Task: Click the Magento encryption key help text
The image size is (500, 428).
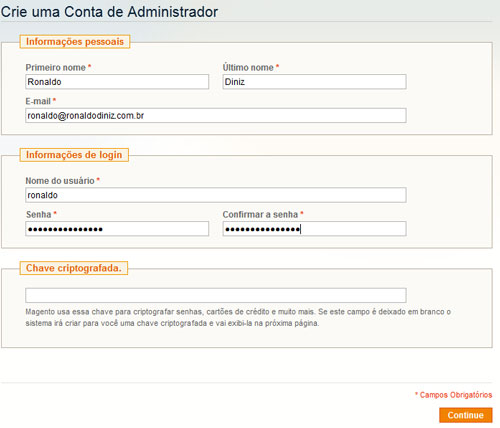Action: tap(238, 317)
